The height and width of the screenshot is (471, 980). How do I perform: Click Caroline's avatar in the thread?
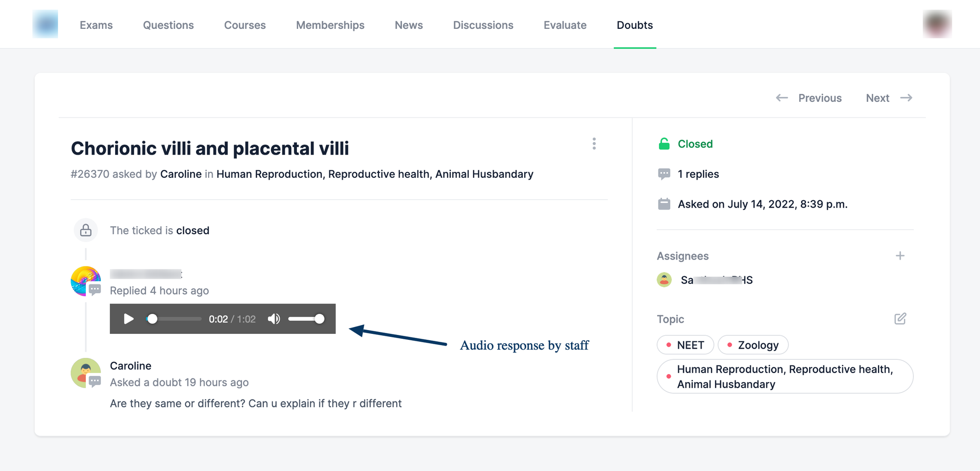click(x=86, y=373)
